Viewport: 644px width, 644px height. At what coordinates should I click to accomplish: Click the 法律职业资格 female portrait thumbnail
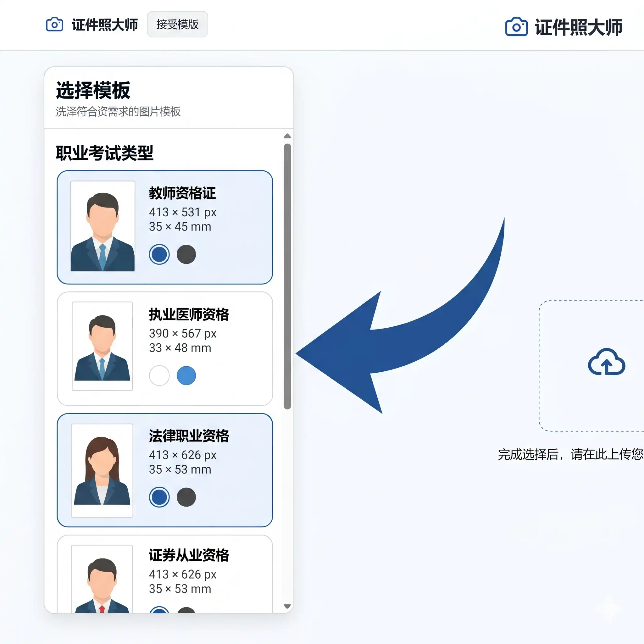(102, 470)
